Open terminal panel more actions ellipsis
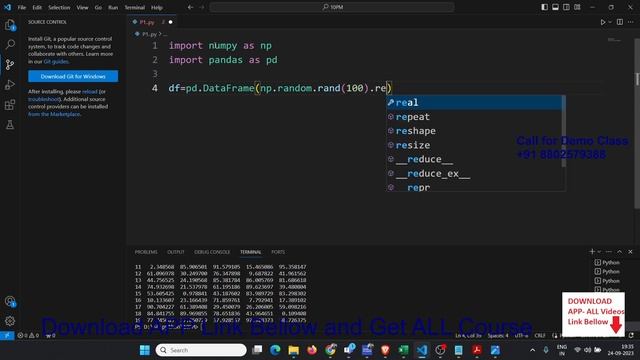The height and width of the screenshot is (360, 640). [x=609, y=252]
